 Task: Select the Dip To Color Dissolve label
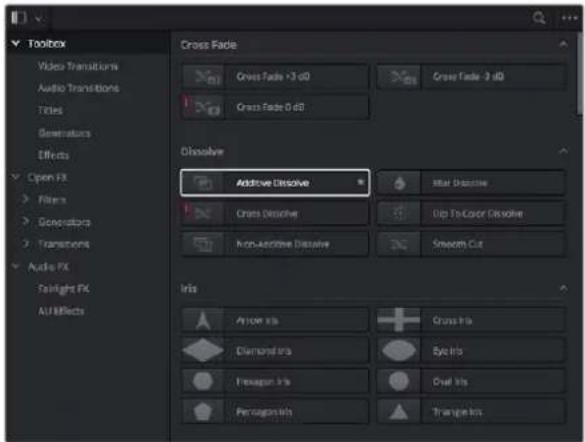pos(478,213)
